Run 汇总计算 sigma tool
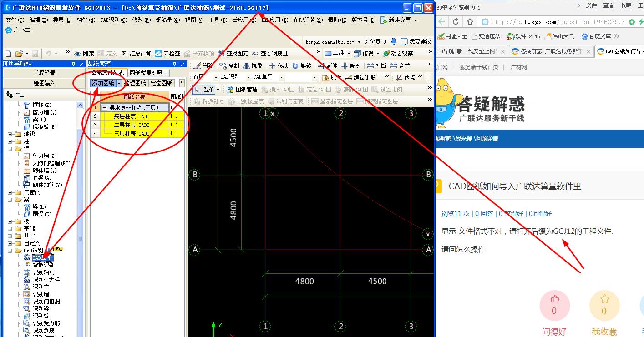This screenshot has width=644, height=337. pyautogui.click(x=136, y=53)
